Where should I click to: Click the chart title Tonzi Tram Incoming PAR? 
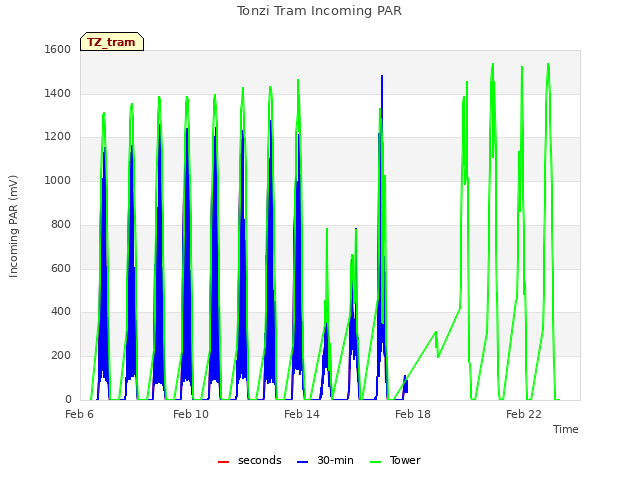pos(320,11)
